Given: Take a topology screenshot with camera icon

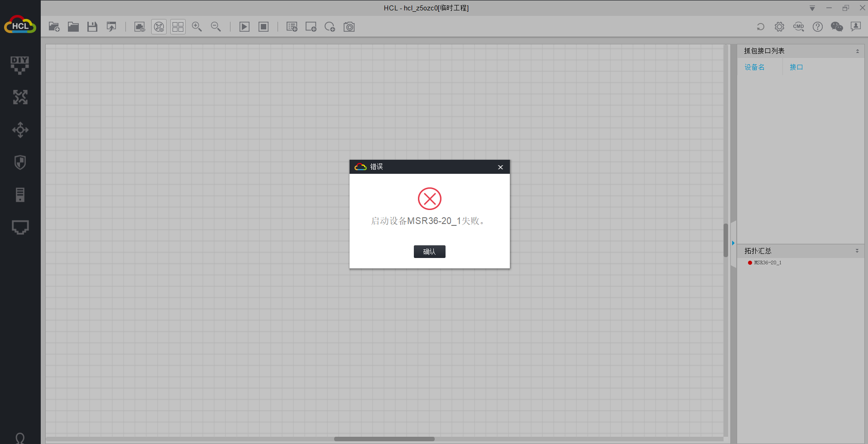Looking at the screenshot, I should tap(349, 27).
